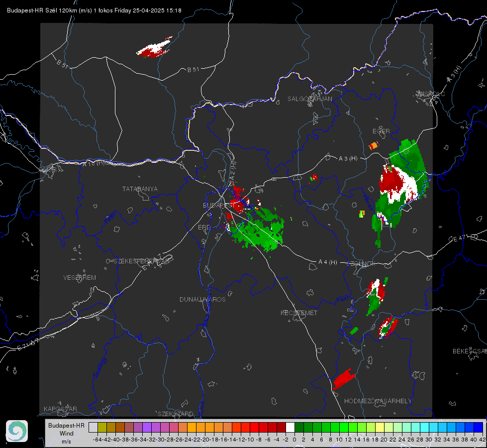Viewport: 487px width, 448px height.
Task: Click the small orange echo under the EGER label
Action: tap(374, 145)
